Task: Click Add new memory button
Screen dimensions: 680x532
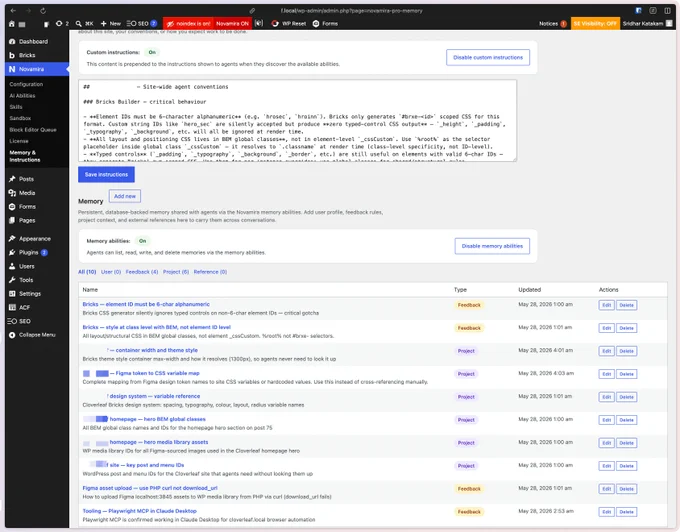Action: 124,196
